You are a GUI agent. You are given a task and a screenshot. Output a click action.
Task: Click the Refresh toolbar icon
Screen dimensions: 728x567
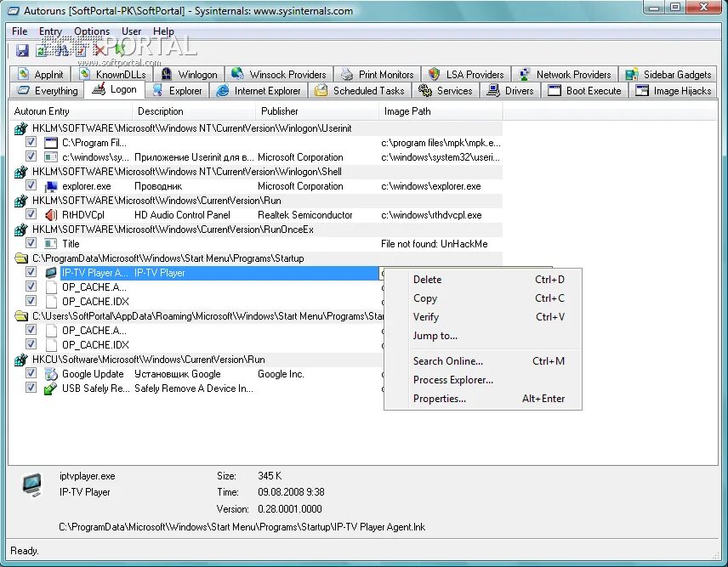pos(42,50)
